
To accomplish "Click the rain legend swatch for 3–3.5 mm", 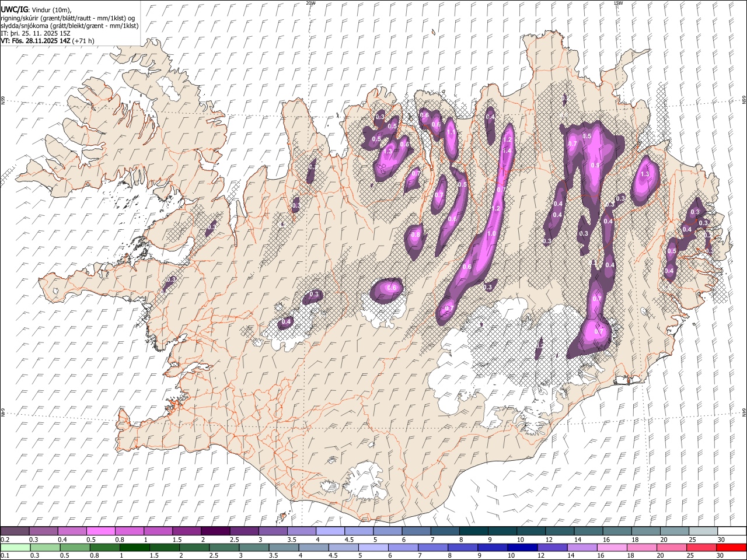I will coord(254,547).
